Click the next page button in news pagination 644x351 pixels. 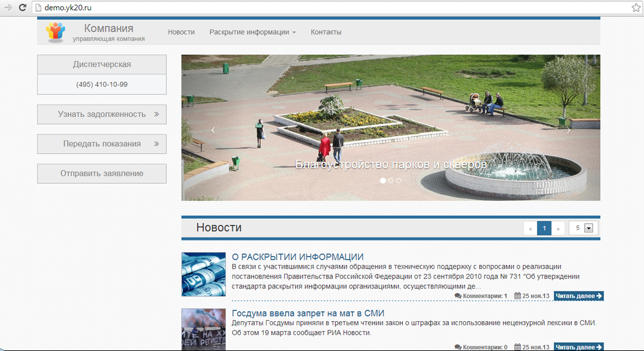558,228
